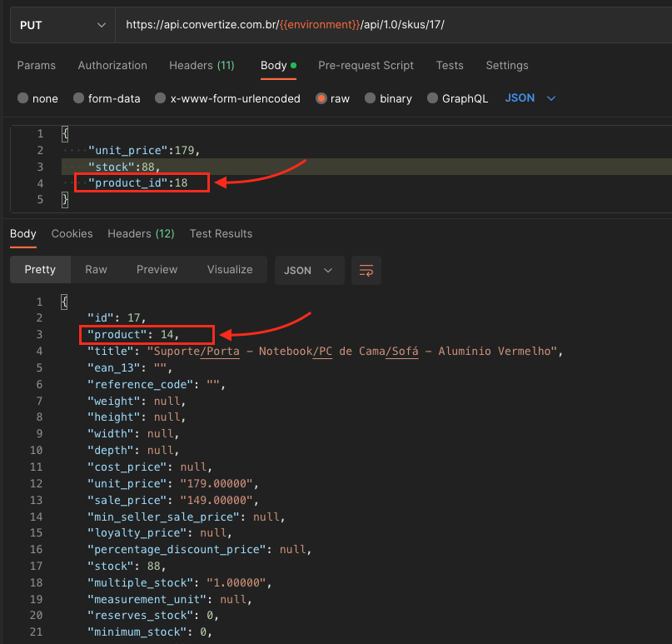
Task: Select the none body option
Action: [x=22, y=98]
